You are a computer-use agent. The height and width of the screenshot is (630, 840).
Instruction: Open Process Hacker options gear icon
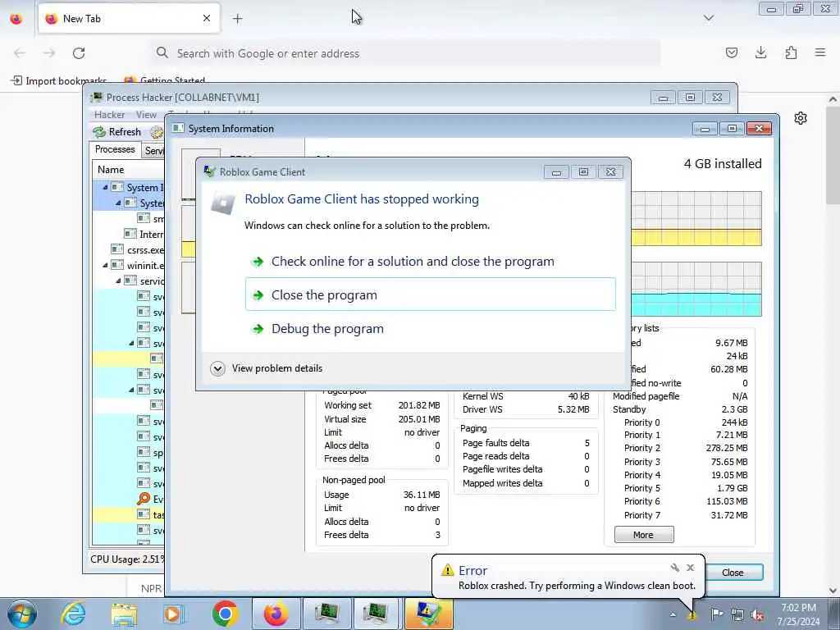point(157,132)
